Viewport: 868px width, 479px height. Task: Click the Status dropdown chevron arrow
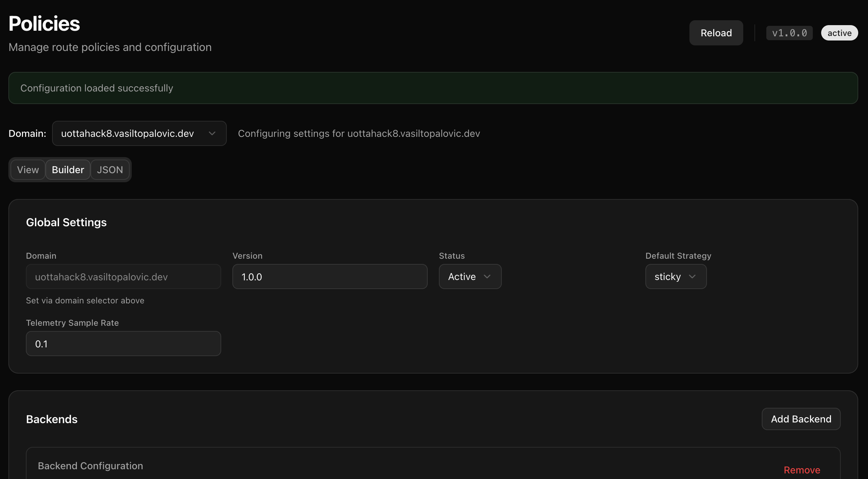487,277
